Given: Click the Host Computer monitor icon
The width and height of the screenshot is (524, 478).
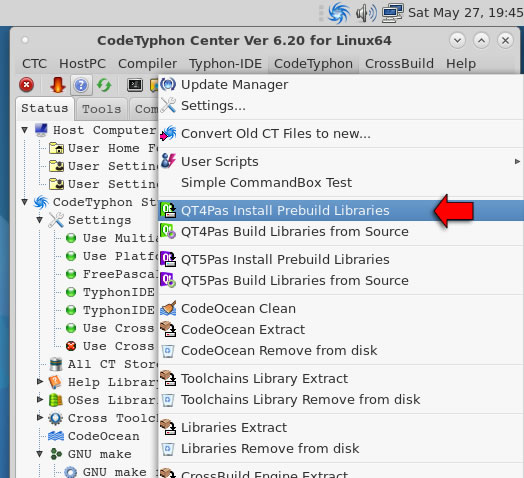Looking at the screenshot, I should [x=41, y=130].
